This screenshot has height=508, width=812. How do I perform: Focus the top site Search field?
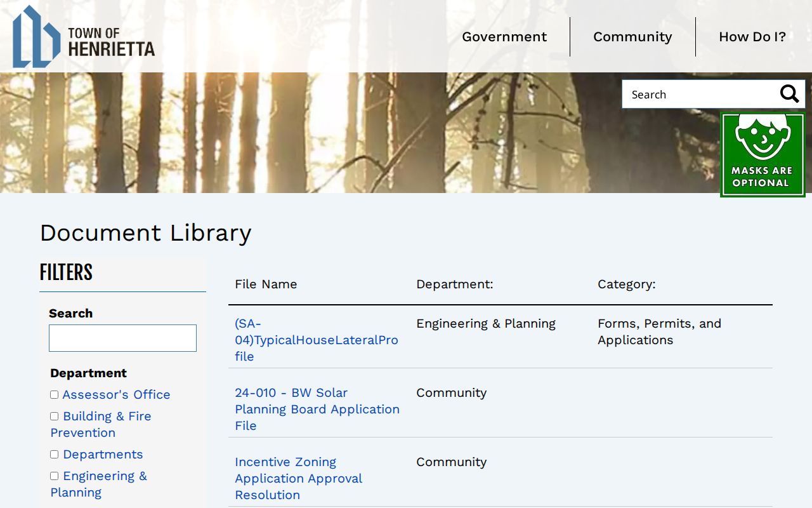click(x=699, y=94)
